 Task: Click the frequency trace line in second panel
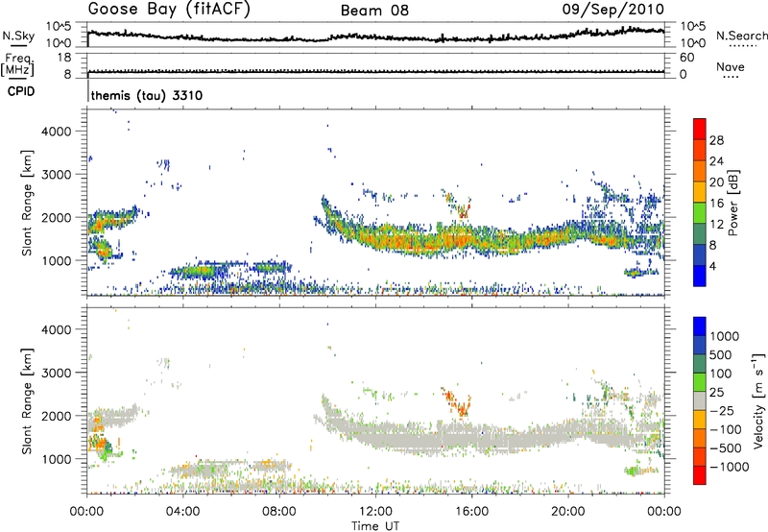point(375,71)
